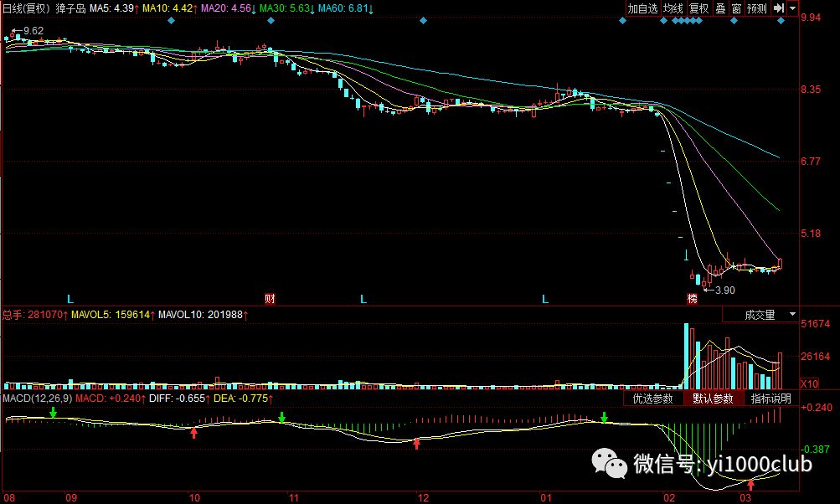Click the 5.18 price axis label
The image size is (840, 504).
coord(811,233)
